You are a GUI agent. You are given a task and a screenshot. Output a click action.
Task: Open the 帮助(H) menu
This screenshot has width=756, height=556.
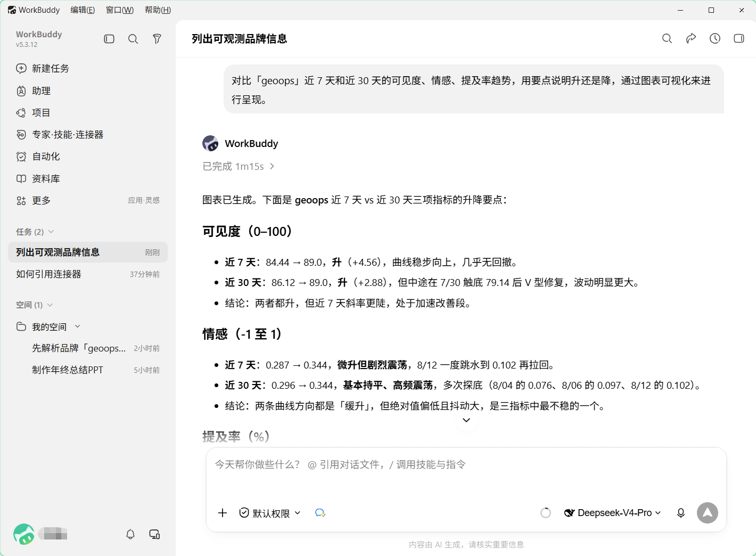click(x=158, y=10)
